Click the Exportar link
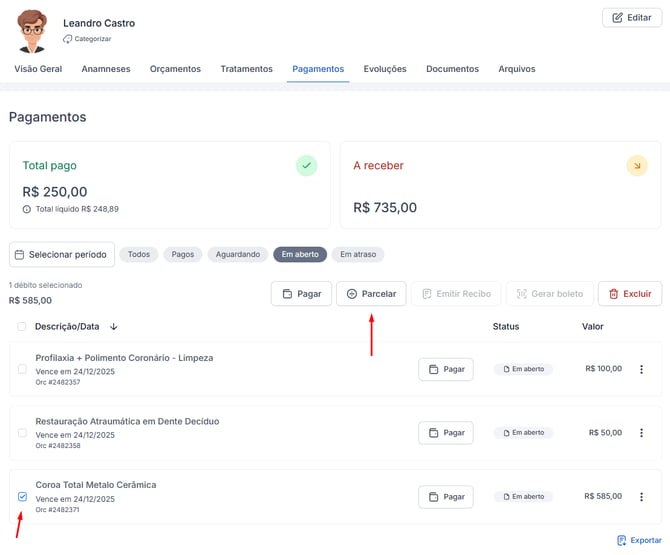 tap(639, 540)
